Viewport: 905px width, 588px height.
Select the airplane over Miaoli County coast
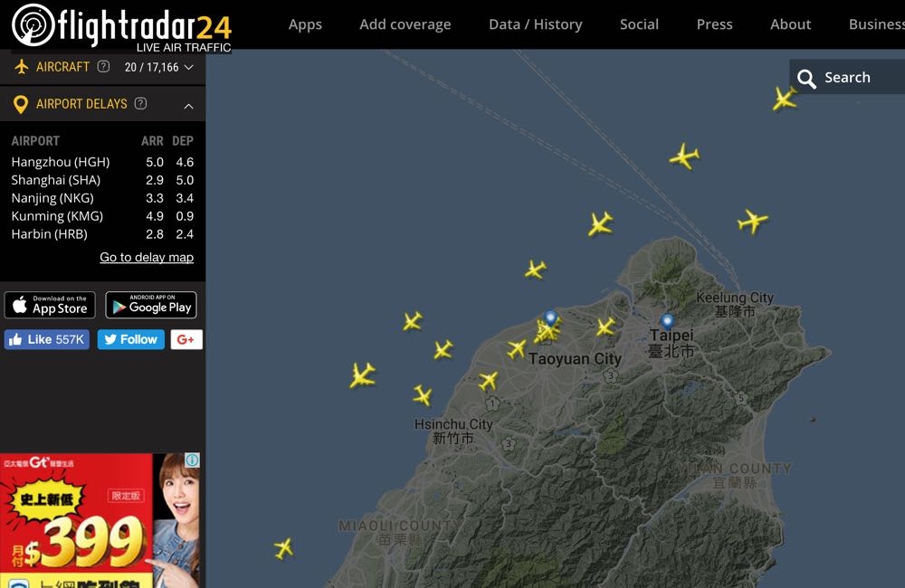point(283,548)
